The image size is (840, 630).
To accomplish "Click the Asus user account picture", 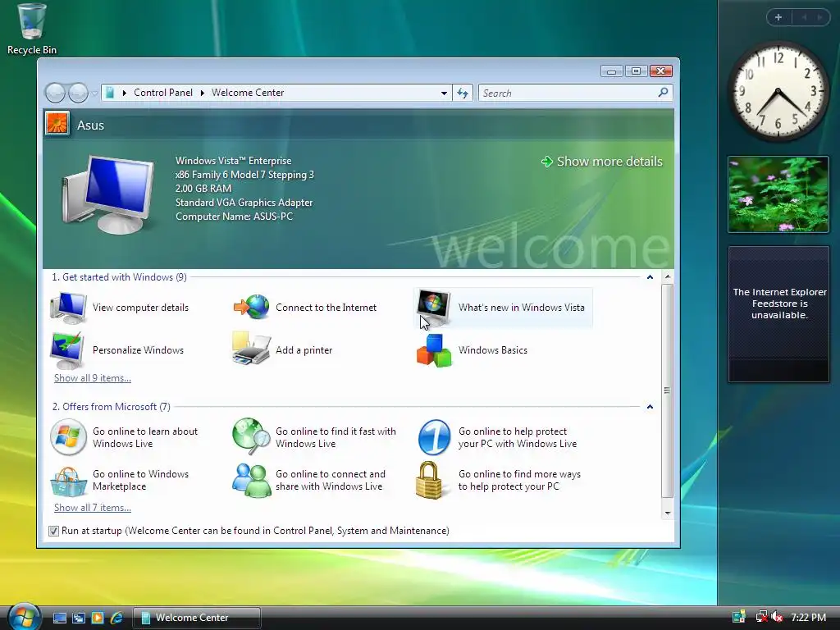I will [57, 124].
